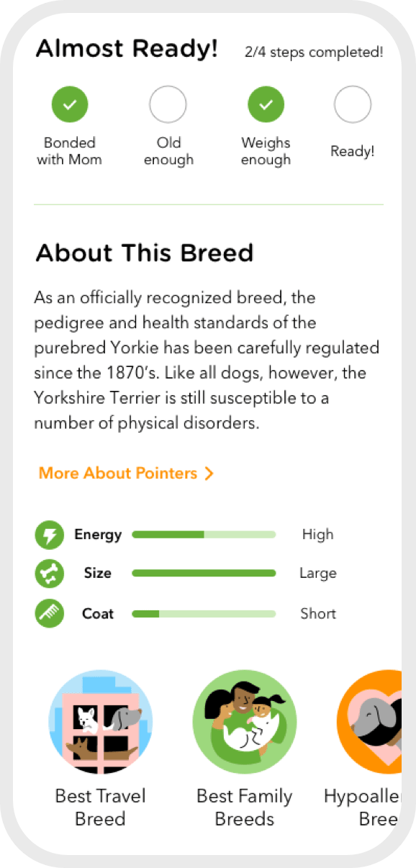The image size is (416, 868).
Task: Check the Ready! step circle
Action: pyautogui.click(x=352, y=104)
